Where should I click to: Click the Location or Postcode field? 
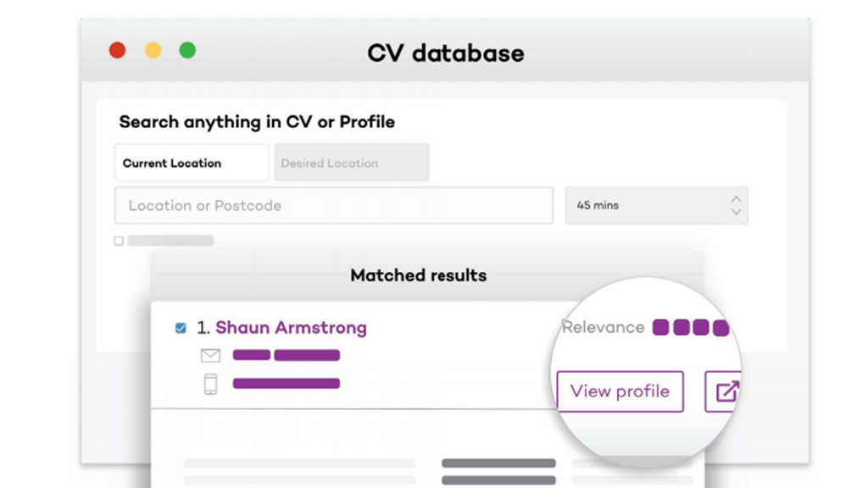click(x=334, y=205)
